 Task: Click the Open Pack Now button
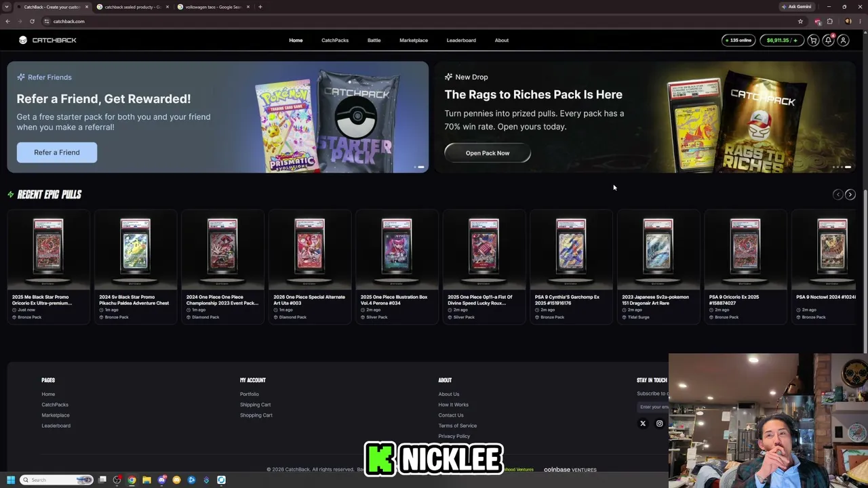(488, 153)
